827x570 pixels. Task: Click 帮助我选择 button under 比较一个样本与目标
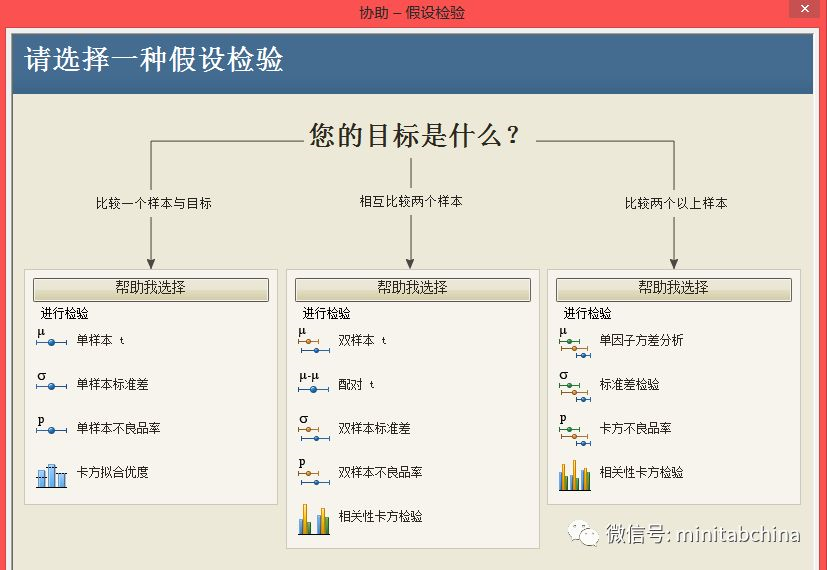150,288
